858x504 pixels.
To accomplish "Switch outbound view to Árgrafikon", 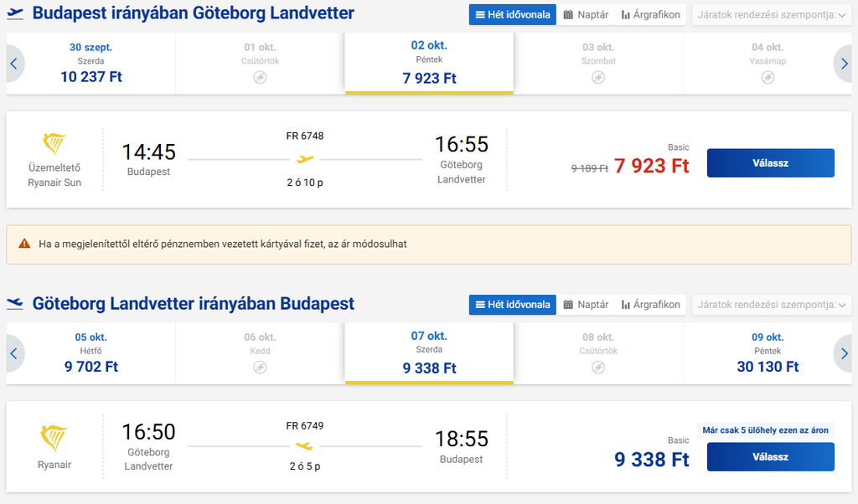I will click(x=650, y=15).
